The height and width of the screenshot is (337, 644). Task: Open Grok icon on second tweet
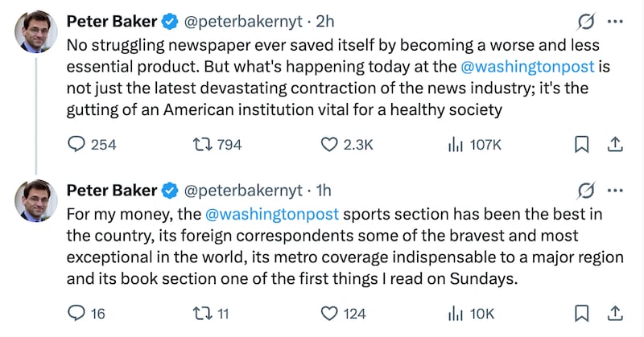[x=588, y=191]
